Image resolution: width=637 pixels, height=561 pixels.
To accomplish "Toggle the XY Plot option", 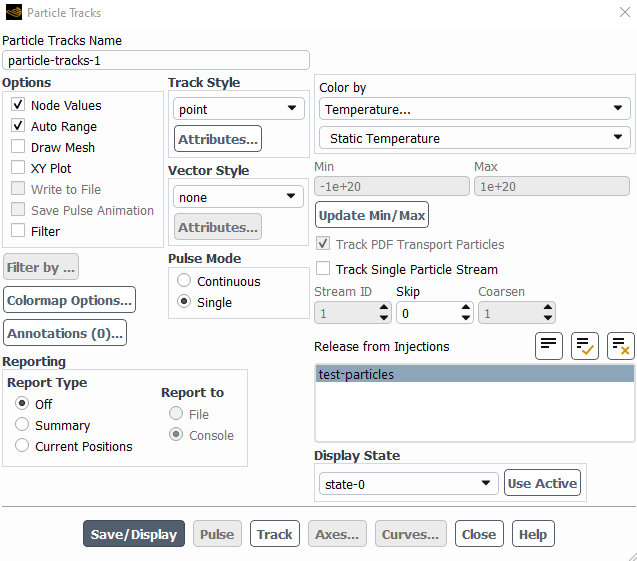I will click(18, 168).
